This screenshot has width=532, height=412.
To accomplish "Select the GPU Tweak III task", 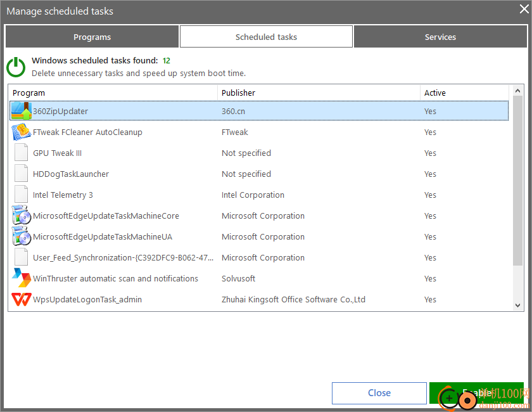I will (x=58, y=153).
